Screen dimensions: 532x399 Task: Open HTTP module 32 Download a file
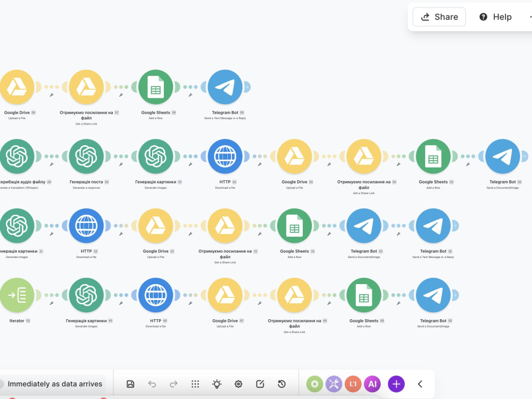click(225, 156)
